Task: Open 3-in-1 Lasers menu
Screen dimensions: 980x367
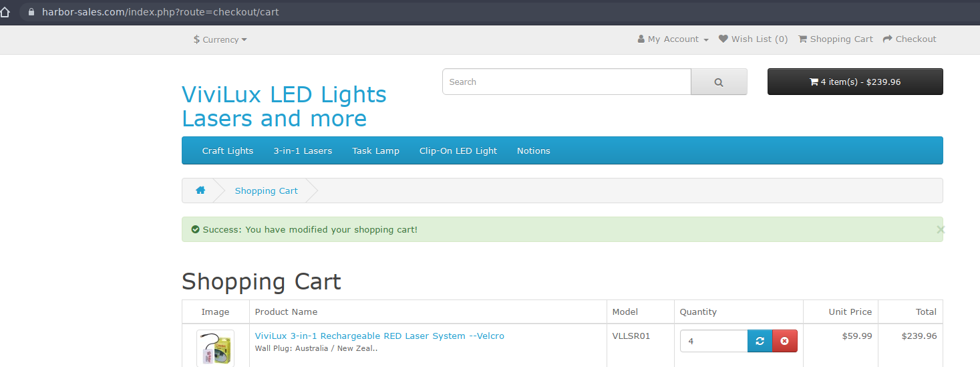Action: coord(303,150)
